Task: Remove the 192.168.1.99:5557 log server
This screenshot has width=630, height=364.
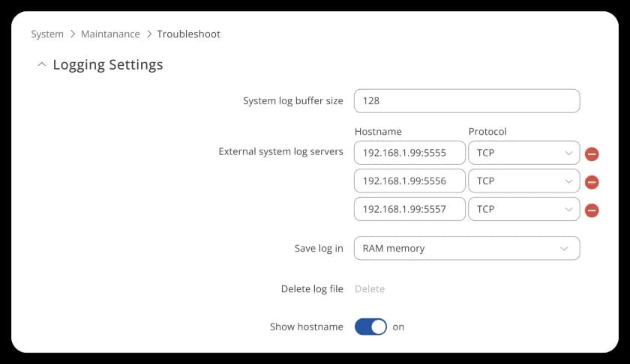Action: tap(592, 210)
